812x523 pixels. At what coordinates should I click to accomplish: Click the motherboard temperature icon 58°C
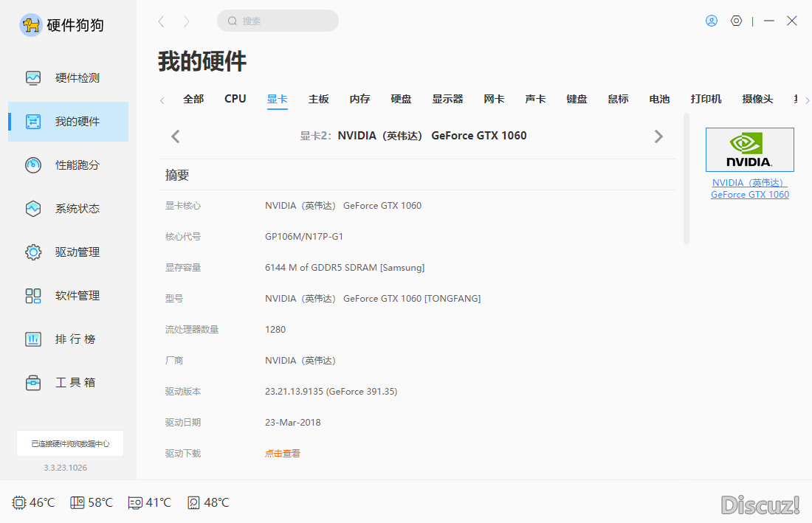click(x=78, y=503)
